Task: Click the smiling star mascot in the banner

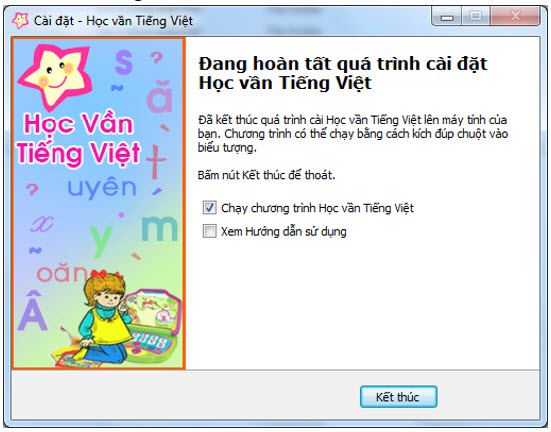Action: click(x=55, y=76)
